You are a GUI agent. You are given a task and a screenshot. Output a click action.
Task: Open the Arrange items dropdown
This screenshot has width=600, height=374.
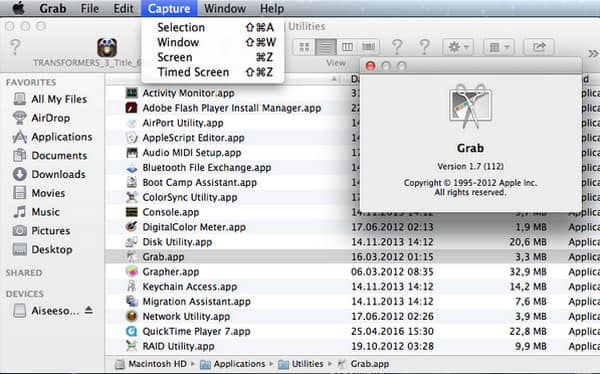499,47
